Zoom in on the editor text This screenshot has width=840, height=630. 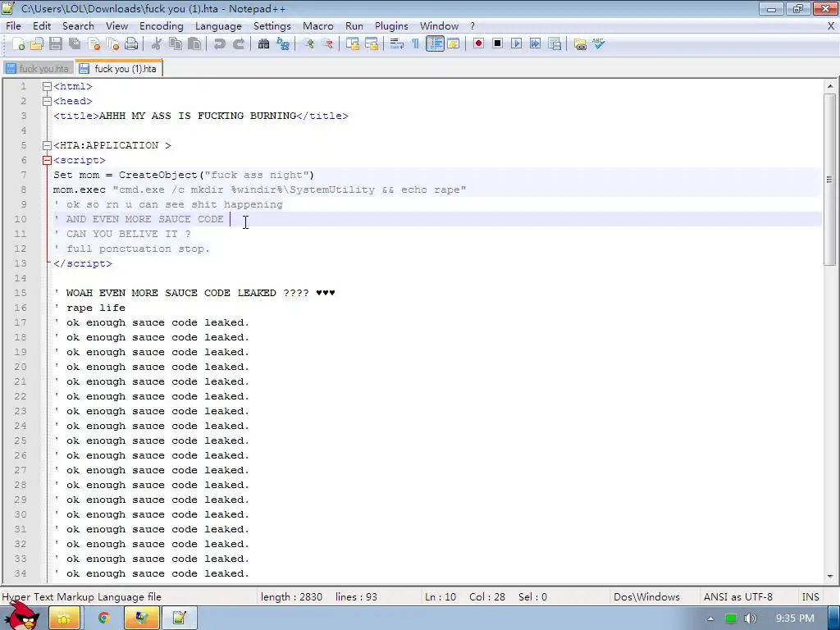pyautogui.click(x=308, y=44)
